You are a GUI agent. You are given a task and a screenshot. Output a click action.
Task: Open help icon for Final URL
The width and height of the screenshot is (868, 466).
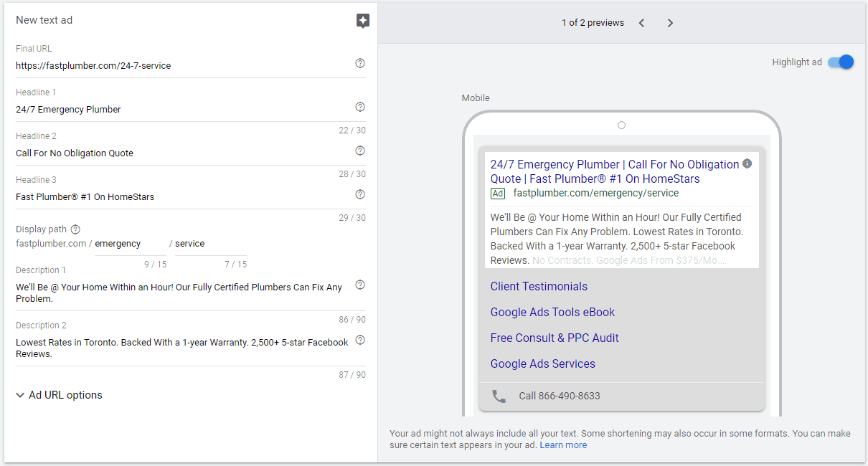click(360, 63)
